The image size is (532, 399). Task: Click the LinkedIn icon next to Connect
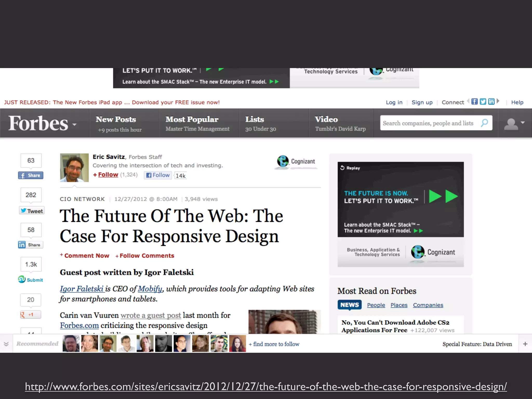tap(491, 102)
